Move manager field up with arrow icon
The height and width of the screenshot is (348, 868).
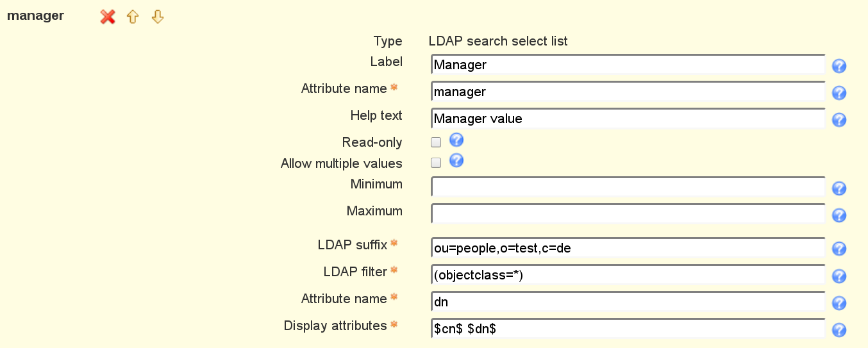coord(133,17)
